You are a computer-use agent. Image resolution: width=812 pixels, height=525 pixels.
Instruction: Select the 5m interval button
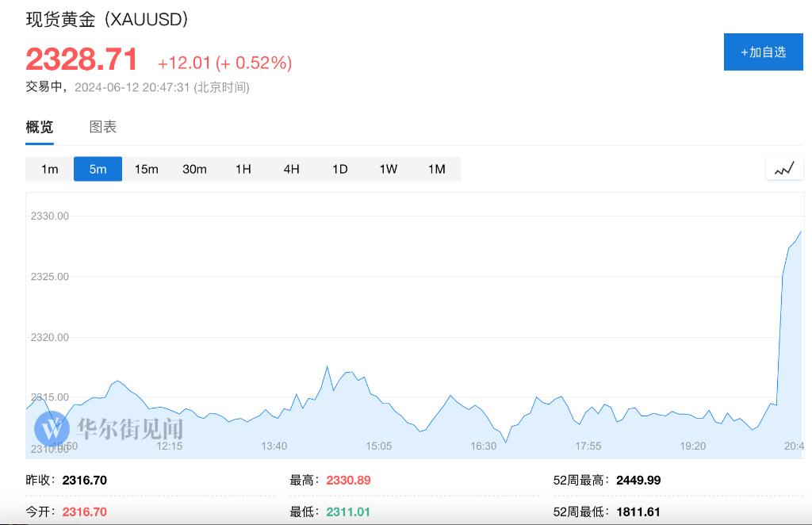click(98, 169)
